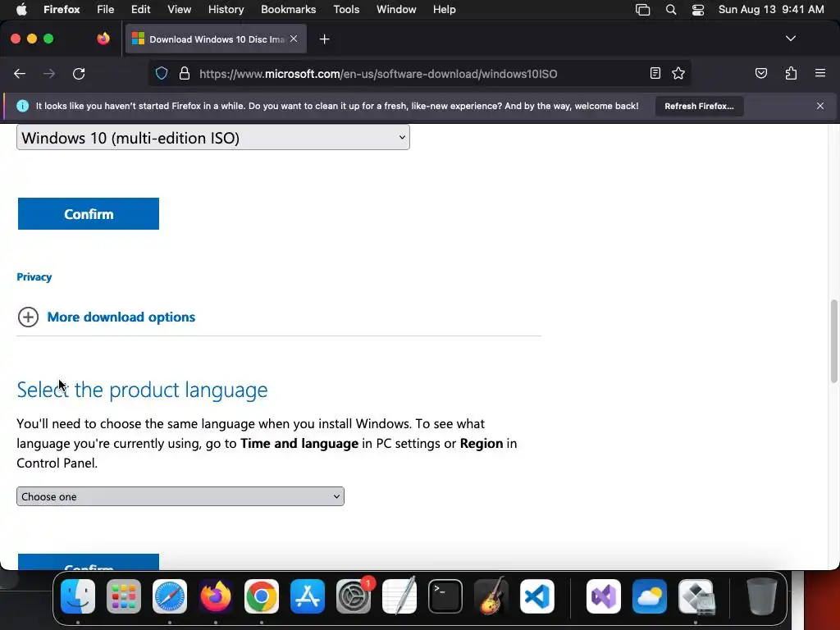
Task: Click the Firefox View pinned icon
Action: [103, 39]
